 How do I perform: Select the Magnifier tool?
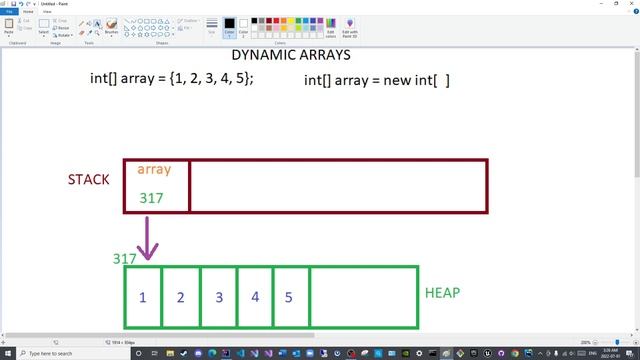(97, 33)
